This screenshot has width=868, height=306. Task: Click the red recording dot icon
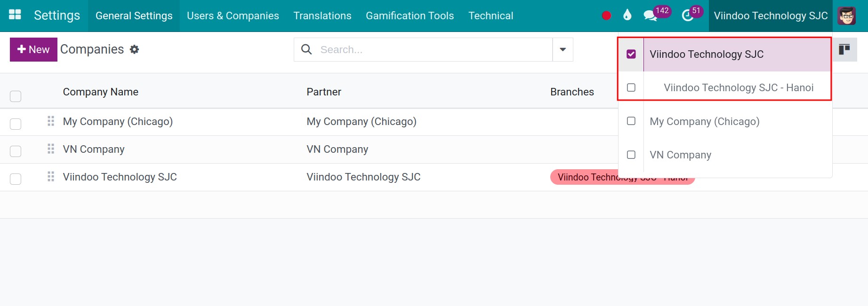[606, 16]
